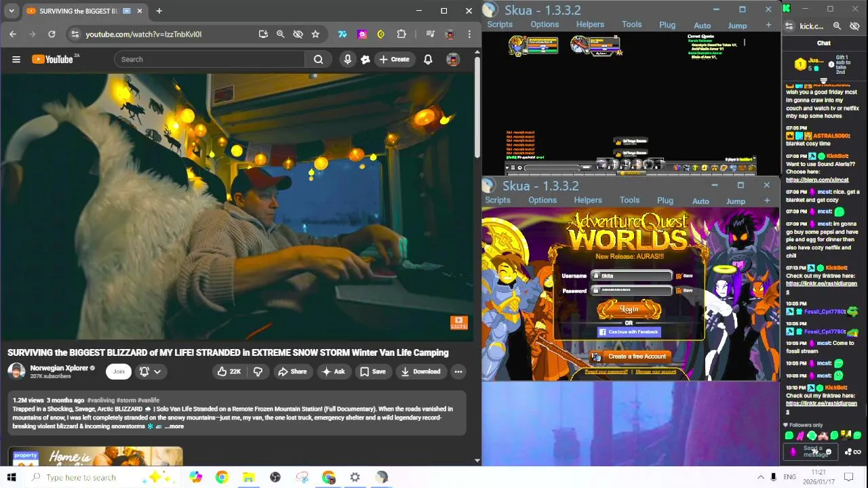Viewport: 868px width, 488px height.
Task: Open Chrome media control icon
Action: point(430,34)
